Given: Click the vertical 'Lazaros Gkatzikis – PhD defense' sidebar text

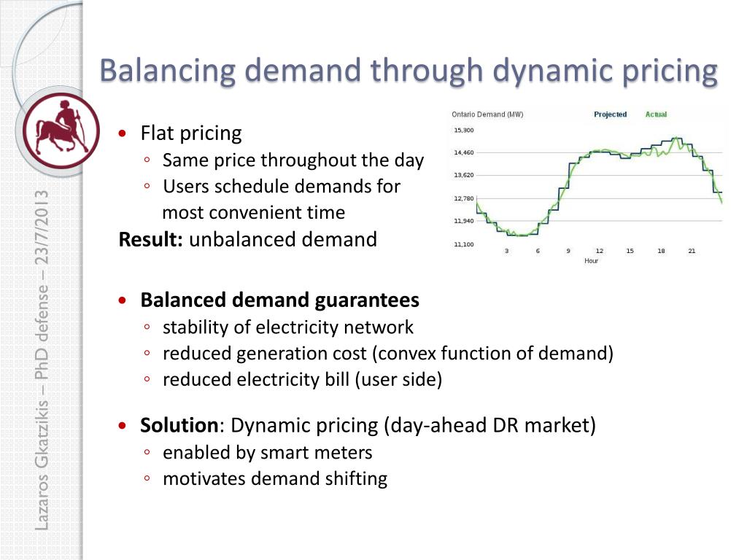Looking at the screenshot, I should pos(42,360).
